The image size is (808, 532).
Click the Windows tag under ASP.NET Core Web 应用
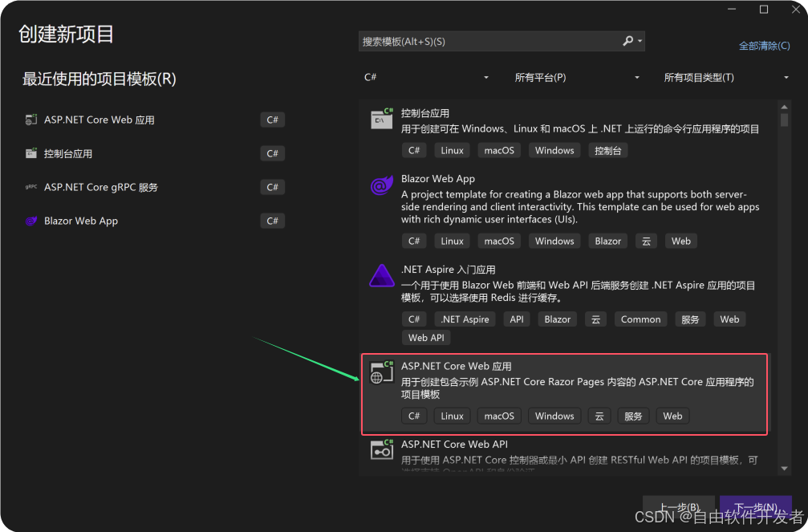[554, 416]
